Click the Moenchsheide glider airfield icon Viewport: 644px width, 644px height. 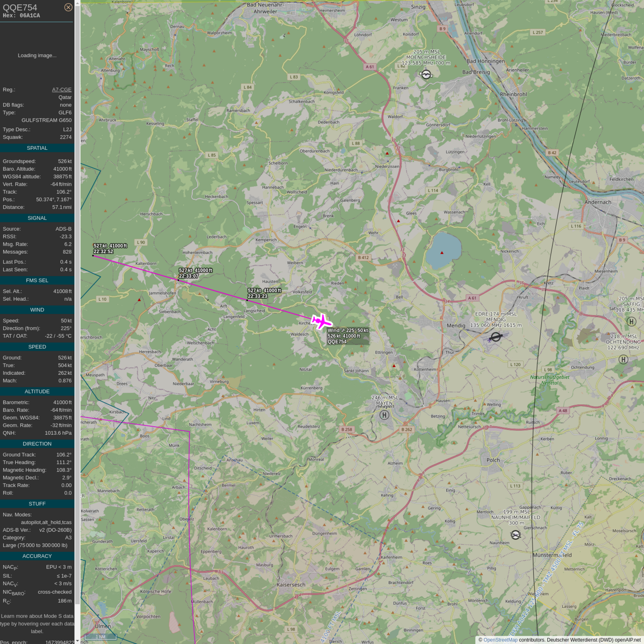coord(426,75)
